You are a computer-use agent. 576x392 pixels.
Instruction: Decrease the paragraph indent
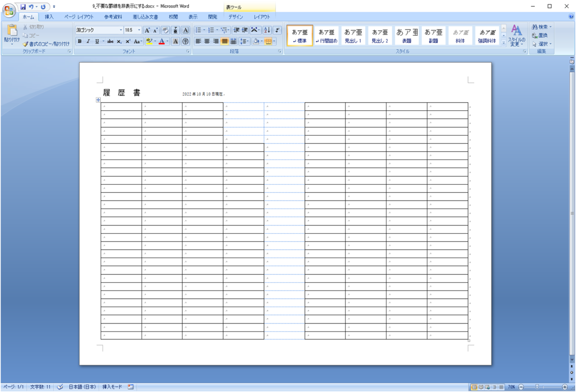click(x=237, y=30)
